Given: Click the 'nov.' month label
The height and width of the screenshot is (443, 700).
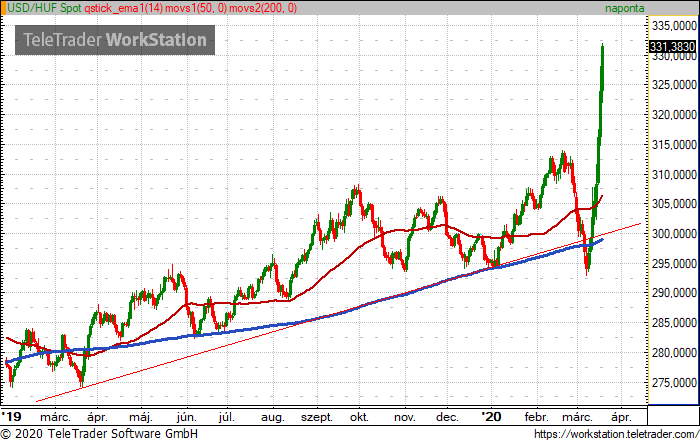Looking at the screenshot, I should pyautogui.click(x=405, y=418).
